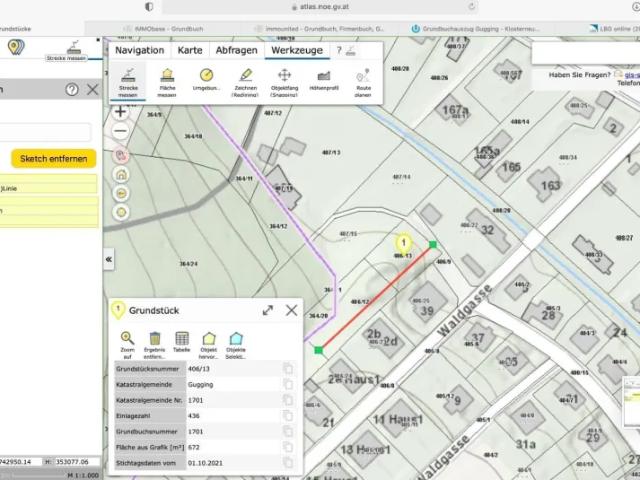Open the Karte tab
This screenshot has height=480, width=640.
coord(190,50)
